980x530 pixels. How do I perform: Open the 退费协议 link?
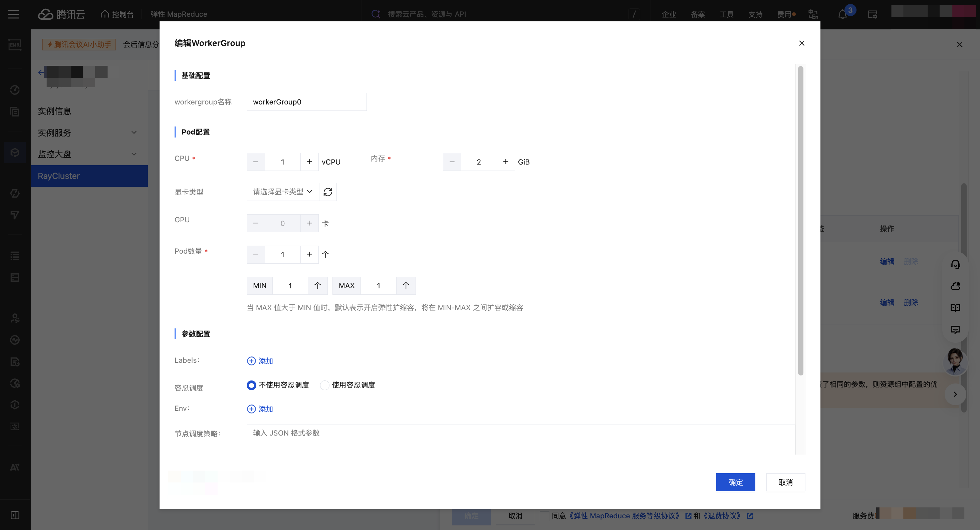pos(722,516)
